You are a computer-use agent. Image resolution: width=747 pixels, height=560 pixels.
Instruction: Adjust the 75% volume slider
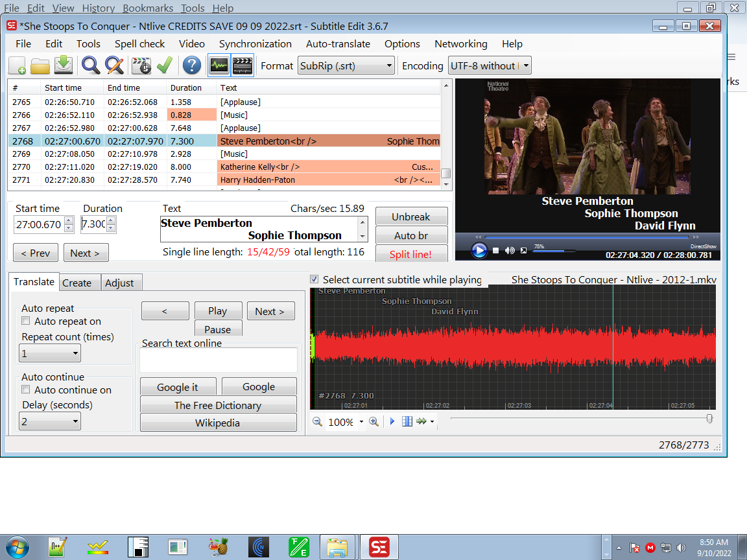(x=554, y=251)
